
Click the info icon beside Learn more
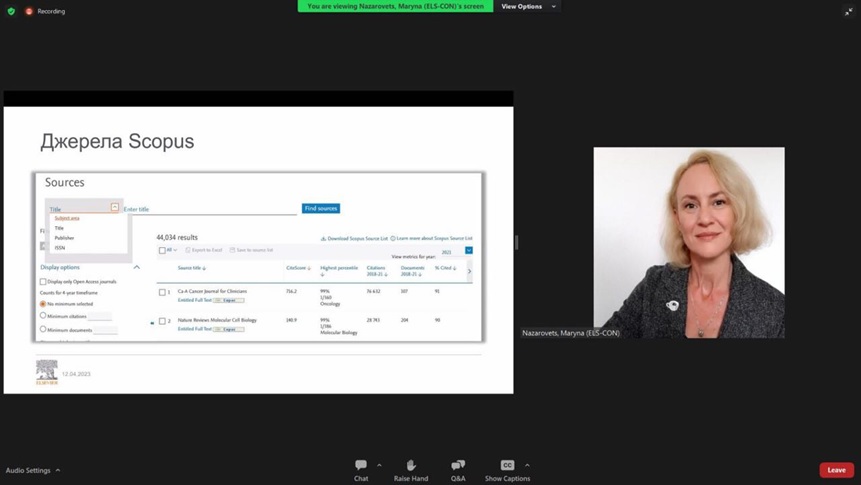coord(393,238)
